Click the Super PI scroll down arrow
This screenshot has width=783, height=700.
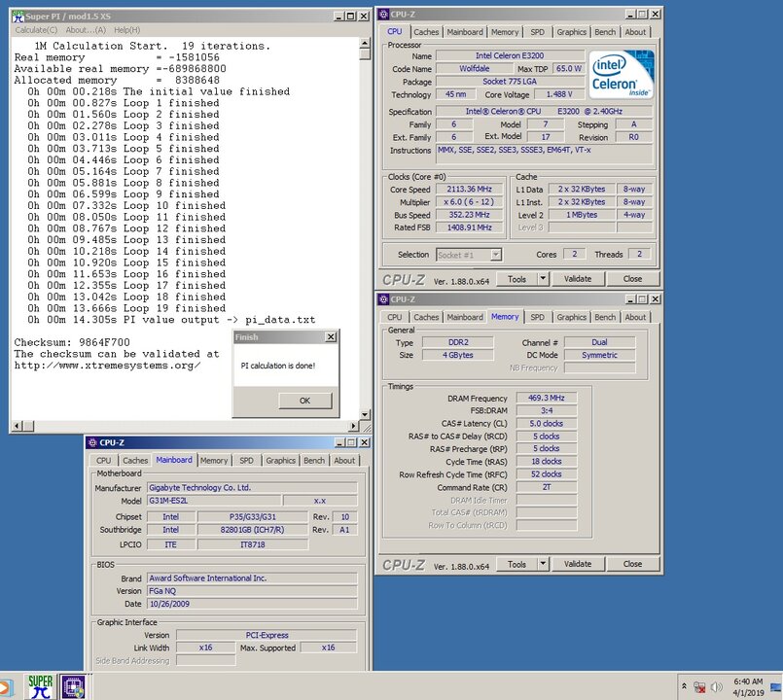[365, 414]
